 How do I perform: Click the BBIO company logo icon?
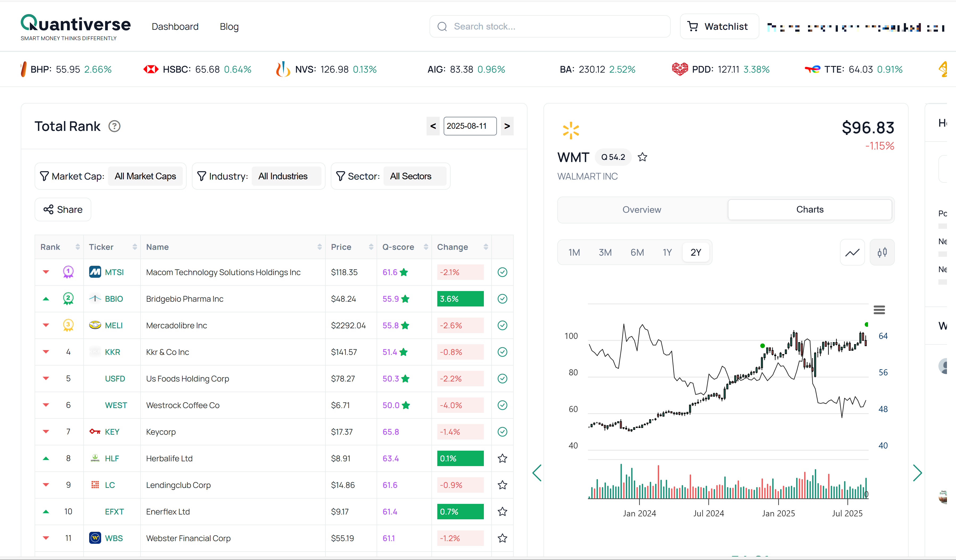[95, 298]
